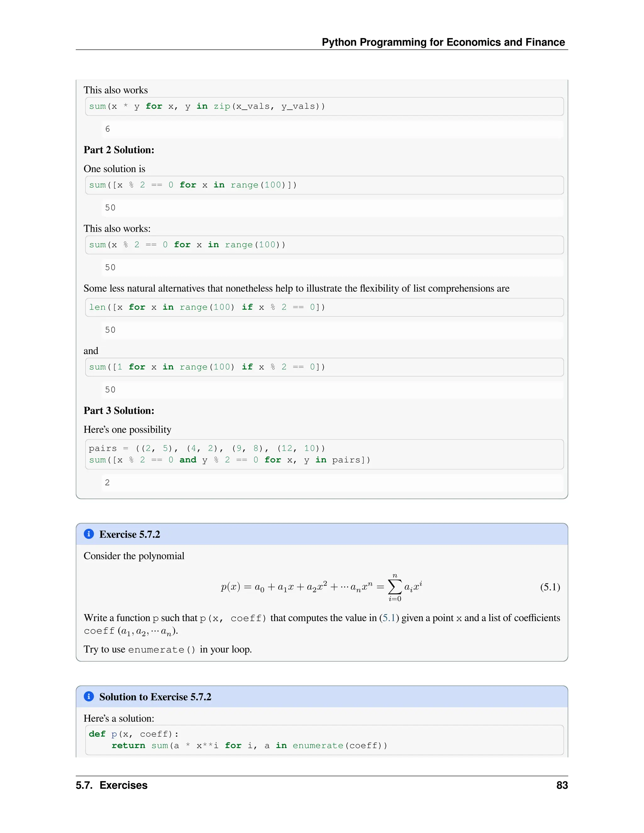The image size is (644, 833).
Task: Click the Part 2 Solution heading
Action: (119, 150)
